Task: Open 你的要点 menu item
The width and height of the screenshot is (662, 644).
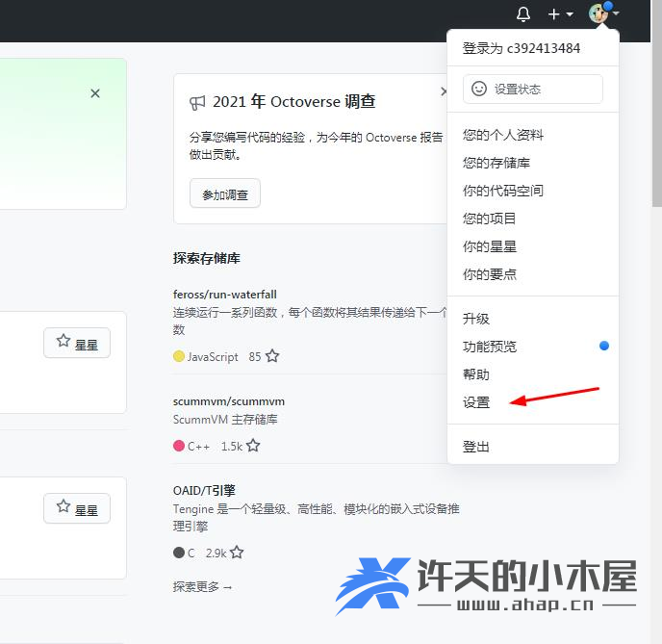Action: pos(490,274)
